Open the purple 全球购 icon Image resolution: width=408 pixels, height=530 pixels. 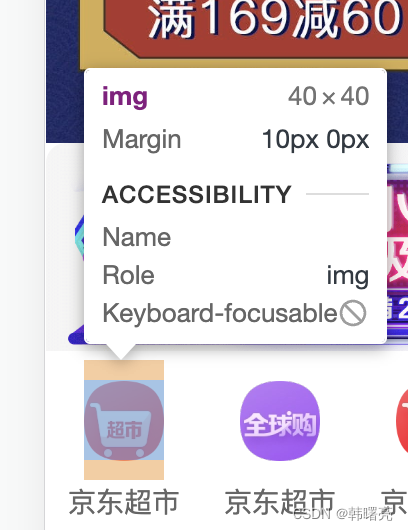pos(280,421)
